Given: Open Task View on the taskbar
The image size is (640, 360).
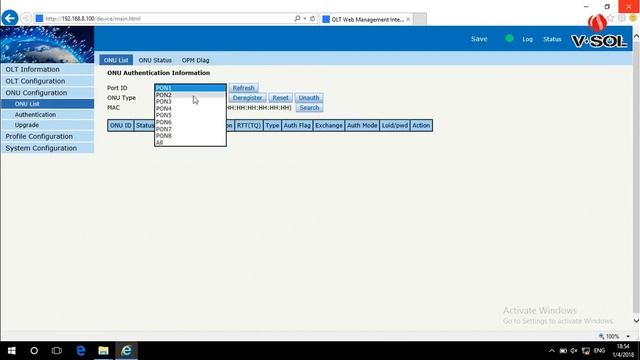Looking at the screenshot, I should (x=57, y=351).
